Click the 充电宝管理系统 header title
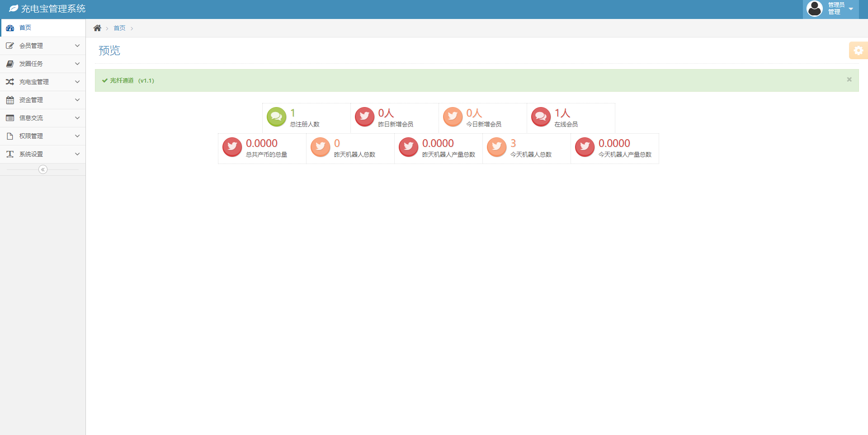The width and height of the screenshot is (868, 435). click(x=53, y=9)
